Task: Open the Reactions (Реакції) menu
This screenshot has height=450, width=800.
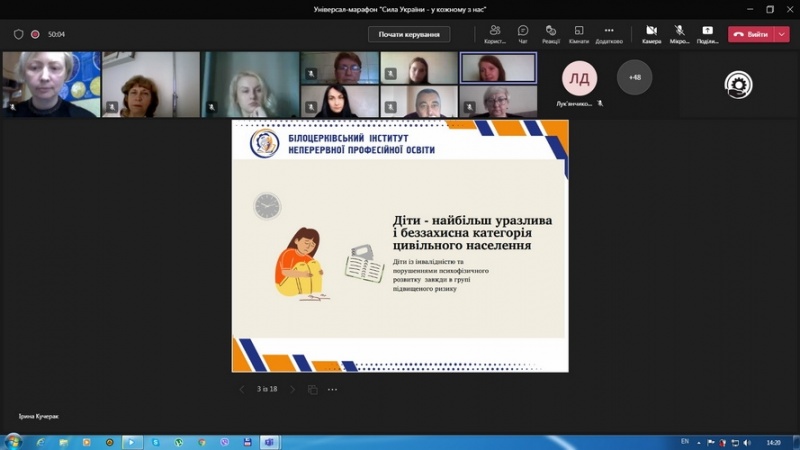Action: (551, 33)
